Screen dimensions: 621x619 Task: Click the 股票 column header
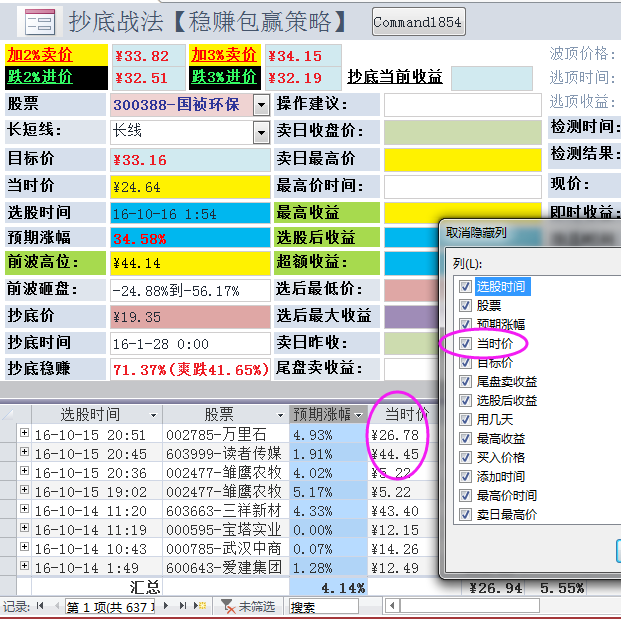(219, 414)
